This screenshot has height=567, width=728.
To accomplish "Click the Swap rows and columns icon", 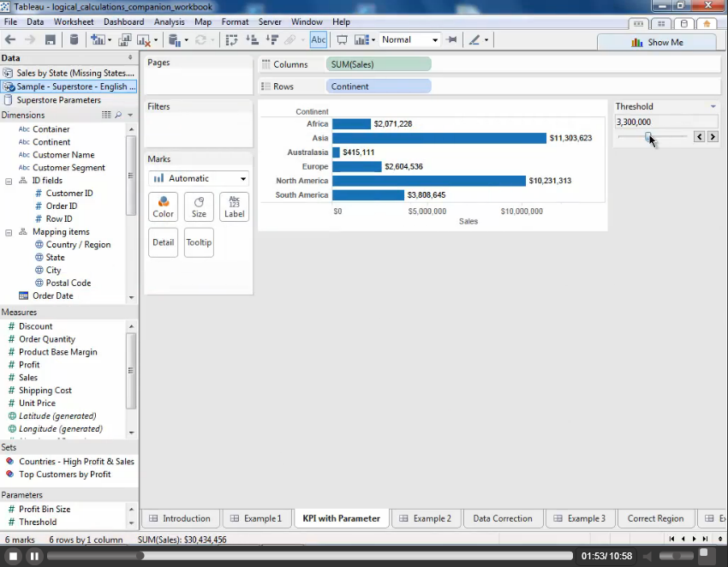I will coord(232,39).
